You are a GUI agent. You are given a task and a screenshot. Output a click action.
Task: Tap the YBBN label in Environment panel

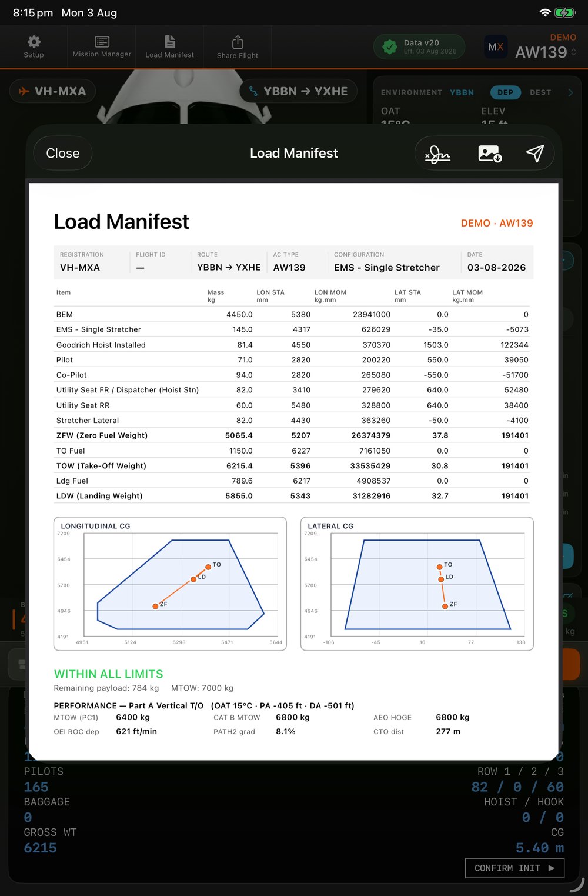tap(462, 92)
